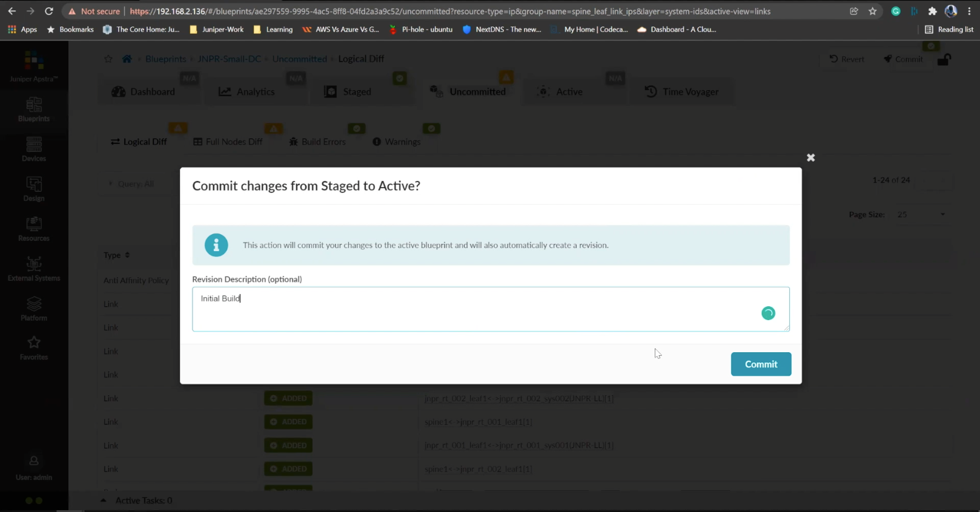Open the AWS Vs Azure Vs G... bookmark
Screen dimensions: 980x512
340,29
